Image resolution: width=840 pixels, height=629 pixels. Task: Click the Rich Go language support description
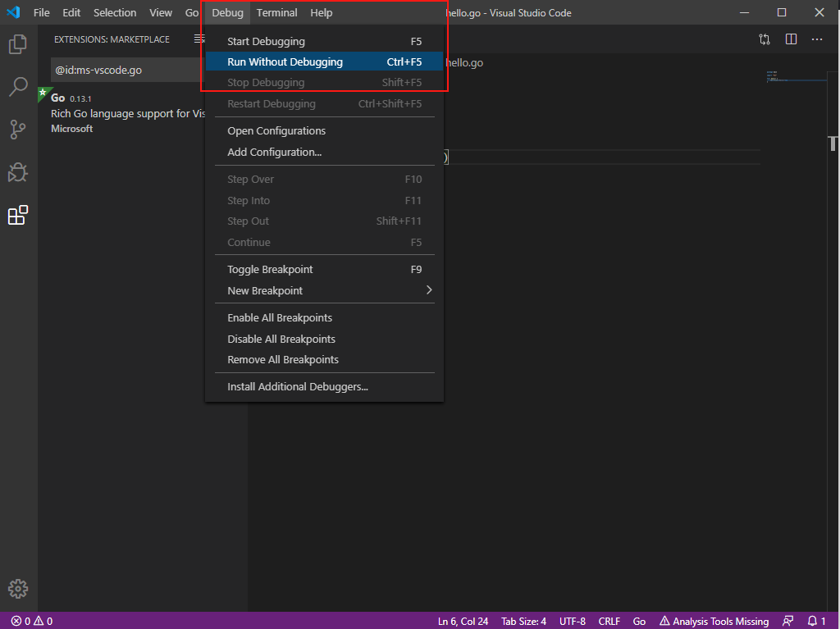coord(128,114)
